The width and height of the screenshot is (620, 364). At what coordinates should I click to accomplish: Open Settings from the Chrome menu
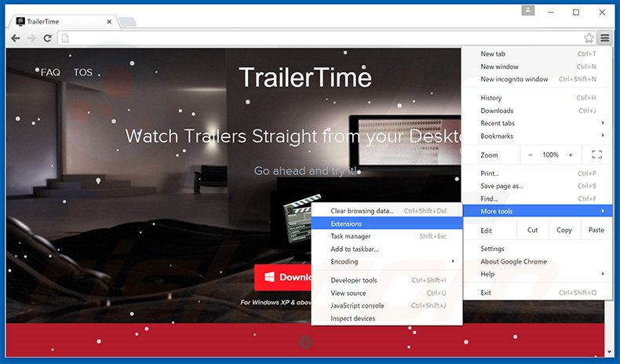coord(537,249)
